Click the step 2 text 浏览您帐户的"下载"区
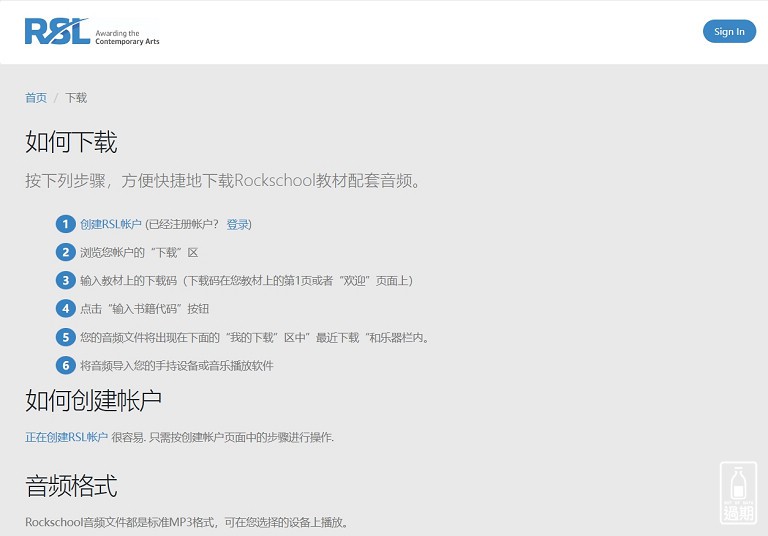768x536 pixels. [139, 252]
